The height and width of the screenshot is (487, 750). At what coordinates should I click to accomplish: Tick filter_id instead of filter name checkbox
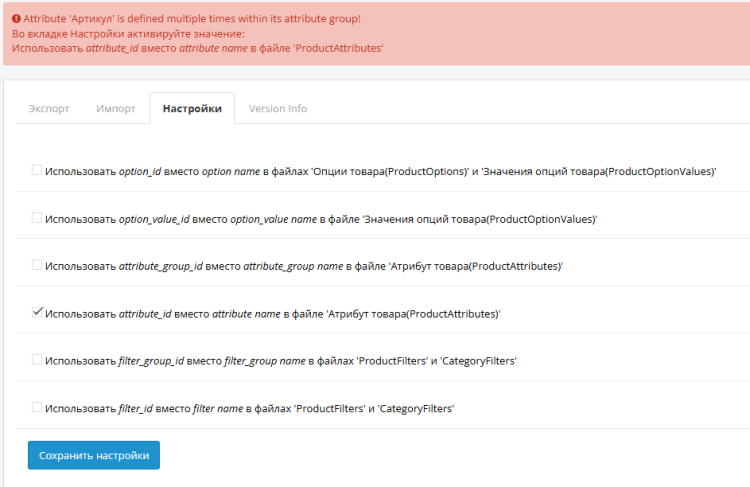(37, 407)
